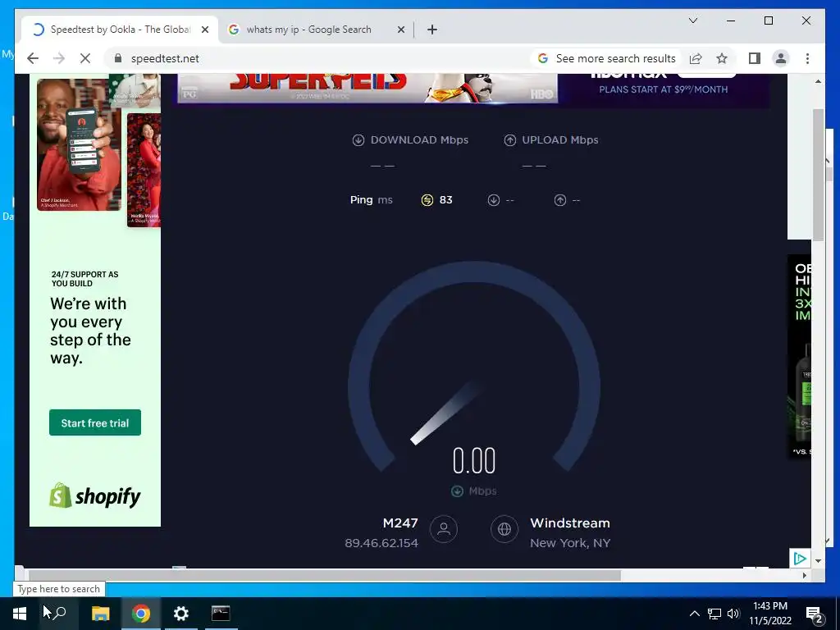Click the browser back arrow

33,58
